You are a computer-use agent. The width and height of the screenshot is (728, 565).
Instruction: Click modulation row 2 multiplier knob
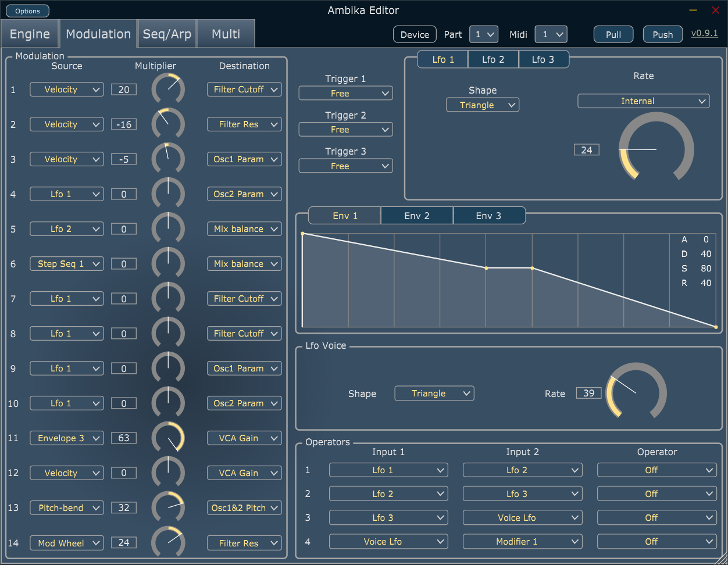pyautogui.click(x=168, y=124)
